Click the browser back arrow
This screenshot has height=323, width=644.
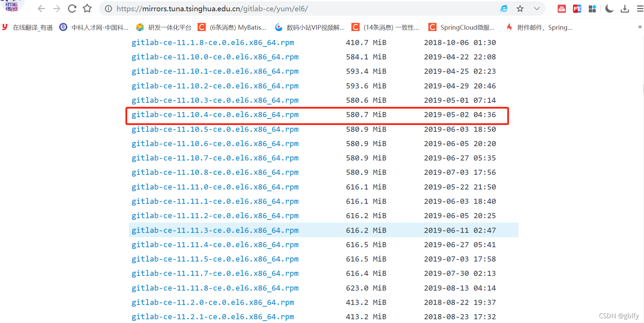point(41,9)
